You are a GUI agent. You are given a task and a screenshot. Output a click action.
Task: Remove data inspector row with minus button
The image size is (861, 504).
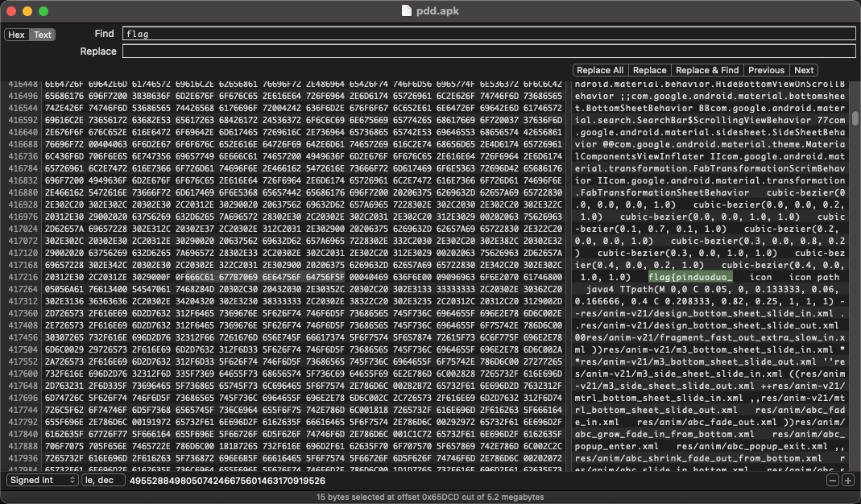[833, 481]
